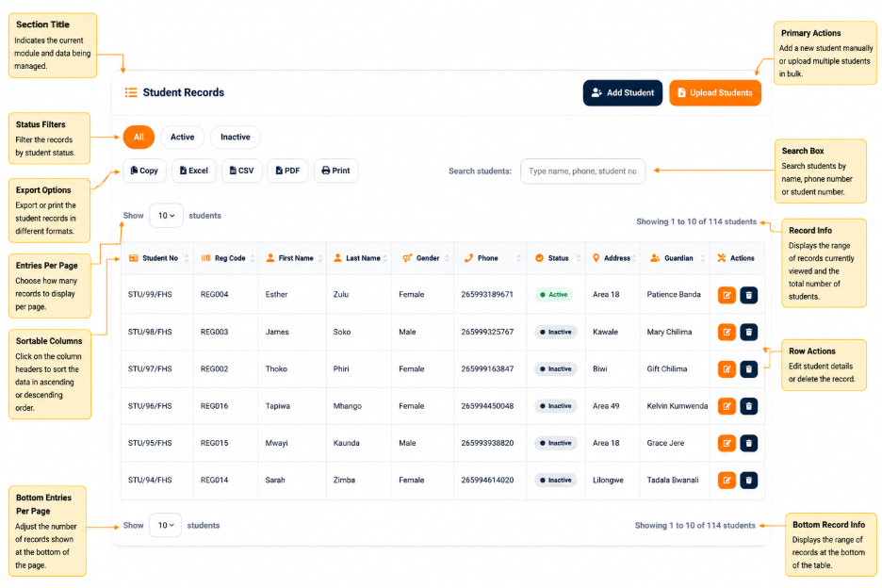
Task: Select the address cell Kawale
Action: tap(605, 332)
